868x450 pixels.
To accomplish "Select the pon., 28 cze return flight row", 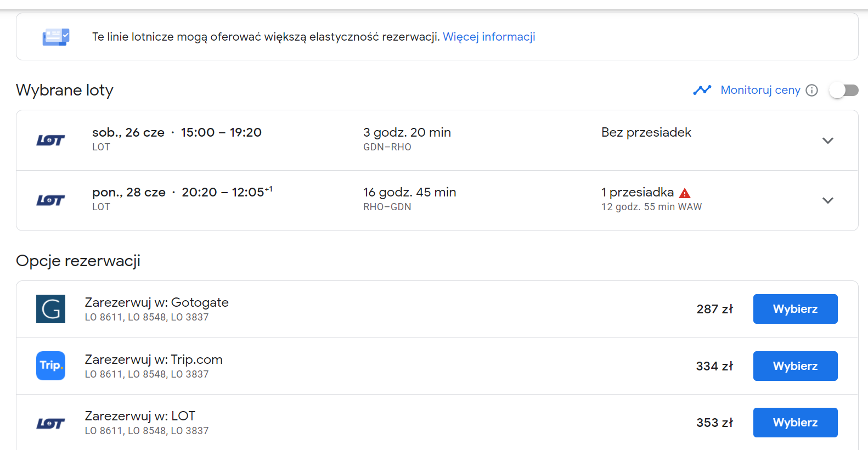I will pos(437,200).
